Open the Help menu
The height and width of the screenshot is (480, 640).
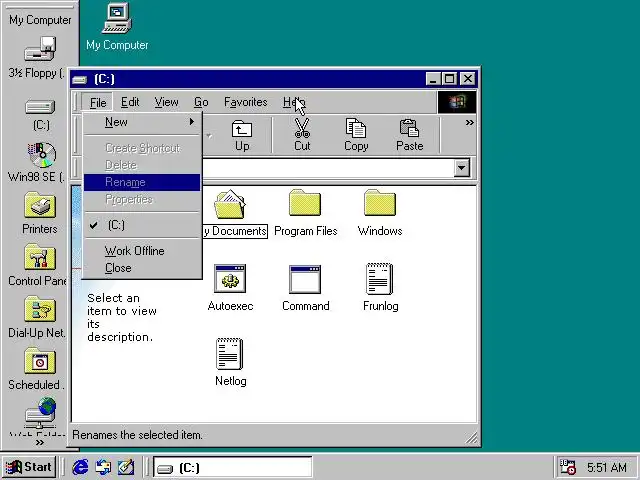pyautogui.click(x=294, y=102)
